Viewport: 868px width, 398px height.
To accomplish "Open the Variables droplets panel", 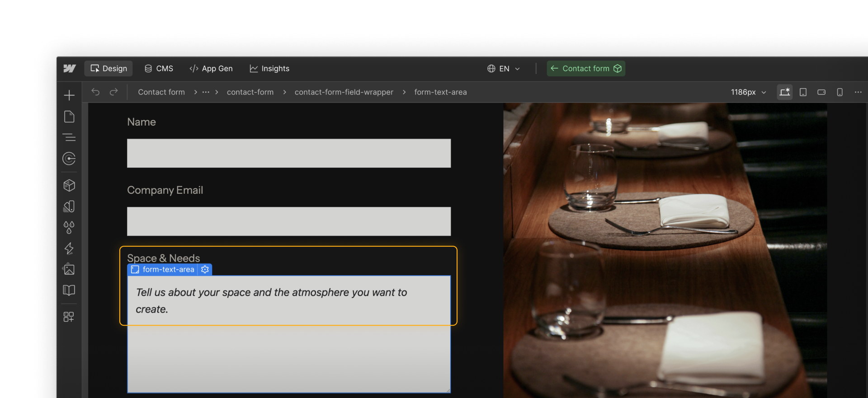I will click(69, 227).
